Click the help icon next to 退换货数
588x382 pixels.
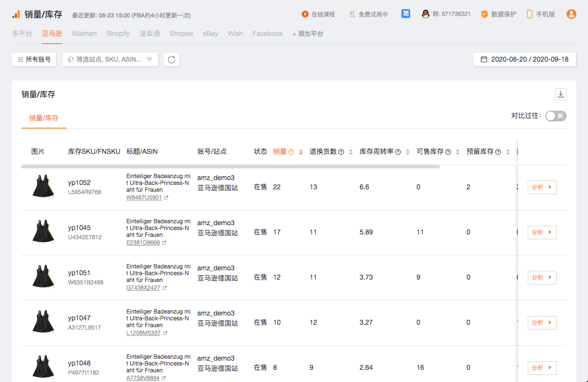(341, 152)
